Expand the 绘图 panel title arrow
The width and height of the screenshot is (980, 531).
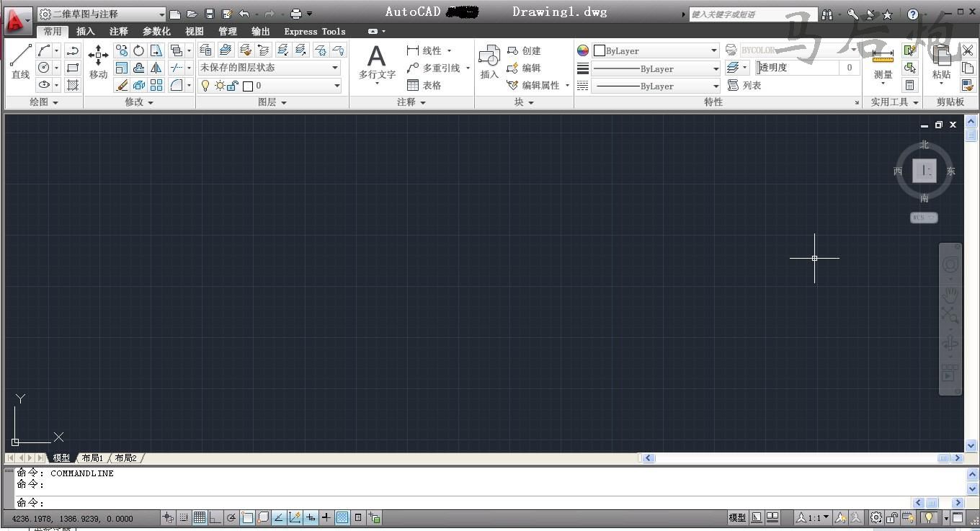tap(55, 102)
